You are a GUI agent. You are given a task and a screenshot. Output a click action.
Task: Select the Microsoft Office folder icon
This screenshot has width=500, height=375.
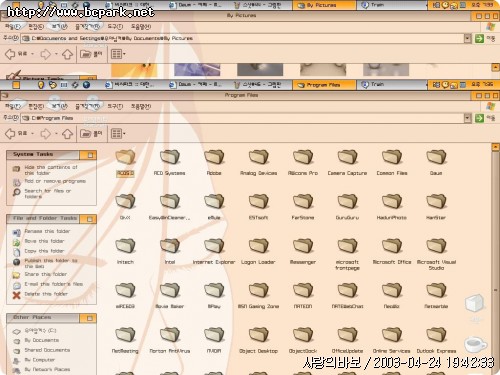(x=392, y=246)
